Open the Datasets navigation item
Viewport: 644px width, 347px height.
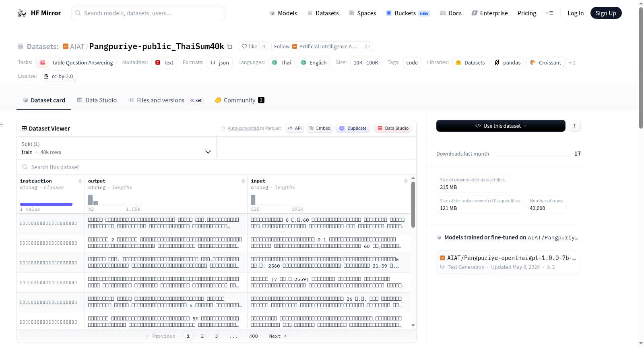[x=323, y=13]
